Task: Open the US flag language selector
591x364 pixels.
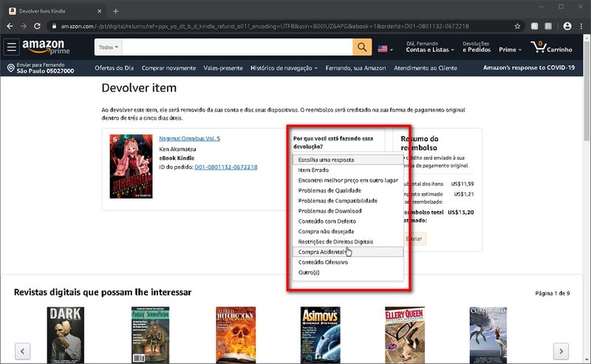Action: [385, 49]
